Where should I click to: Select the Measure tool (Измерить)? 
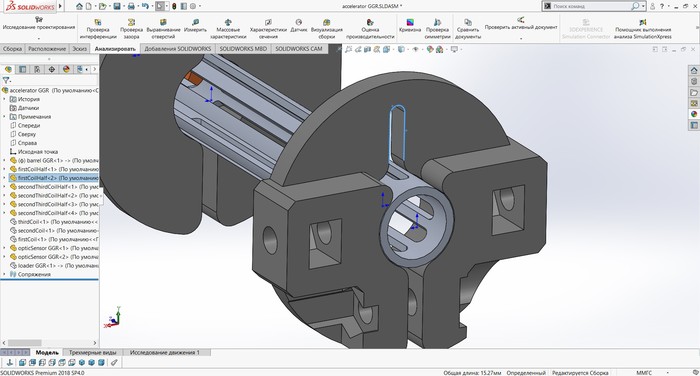click(195, 26)
